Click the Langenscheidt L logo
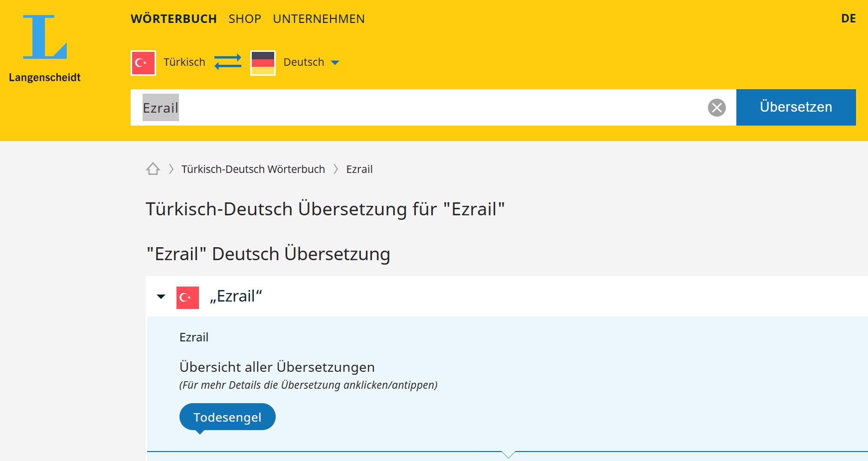The height and width of the screenshot is (461, 868). 45,38
